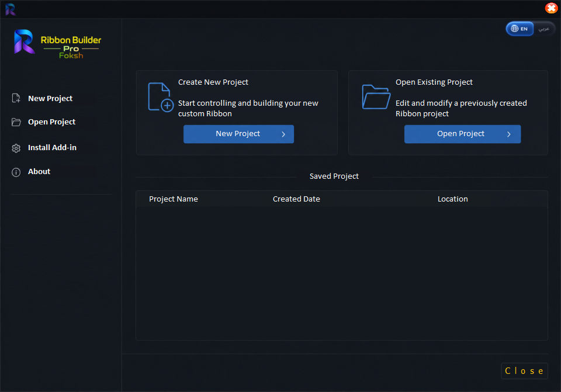Click the Install Add-in gear icon
Screen dimensions: 561x392
click(x=16, y=148)
